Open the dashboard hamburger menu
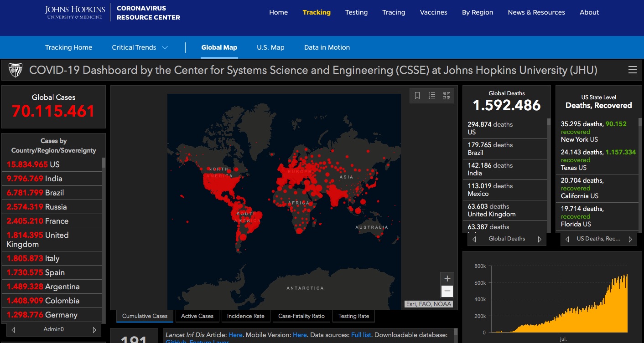 click(x=632, y=70)
